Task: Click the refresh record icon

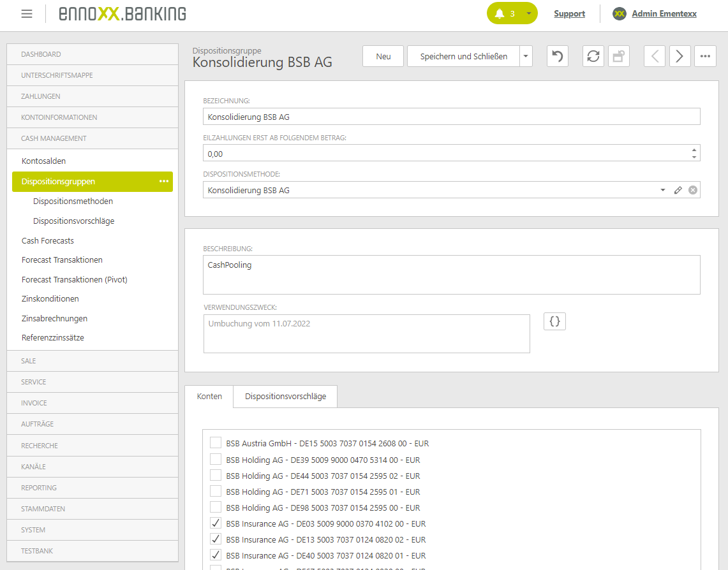Action: [x=593, y=56]
